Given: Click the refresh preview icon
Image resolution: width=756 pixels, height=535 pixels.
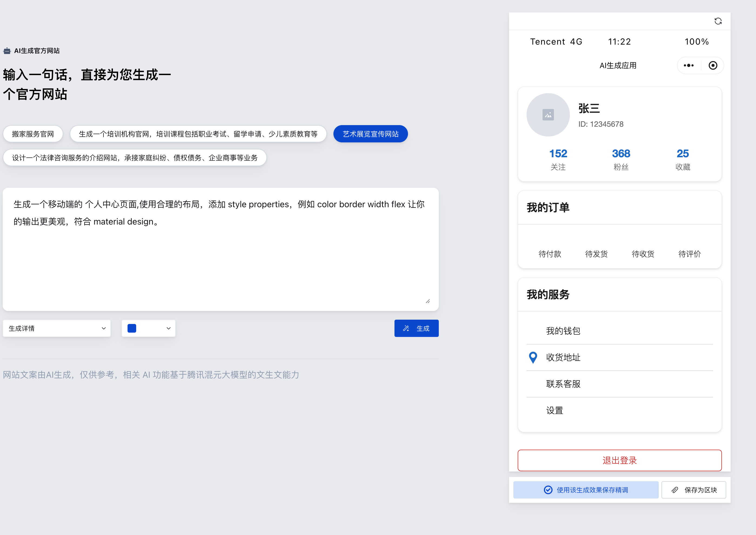Looking at the screenshot, I should pyautogui.click(x=718, y=21).
